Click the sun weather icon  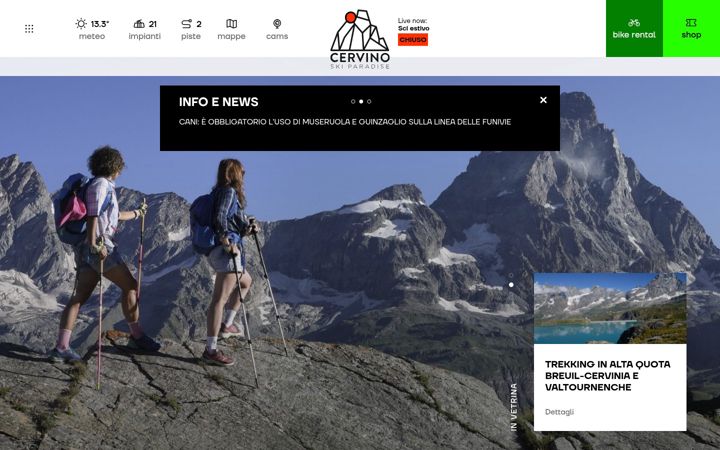tap(81, 23)
